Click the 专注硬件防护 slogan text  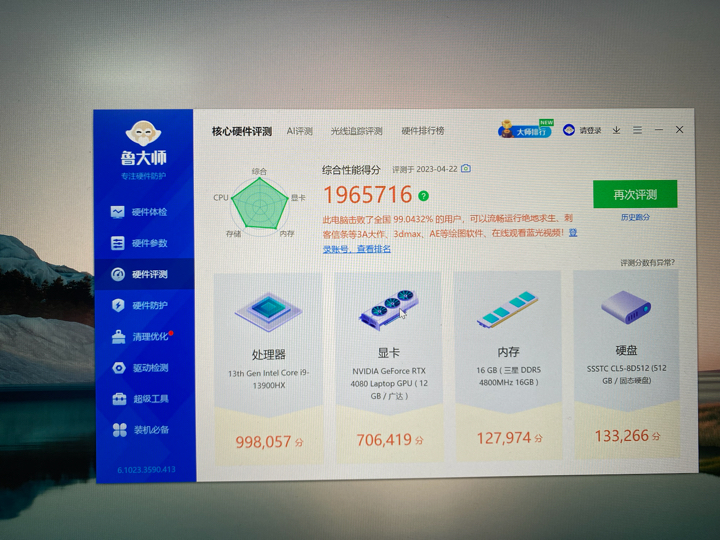143,176
